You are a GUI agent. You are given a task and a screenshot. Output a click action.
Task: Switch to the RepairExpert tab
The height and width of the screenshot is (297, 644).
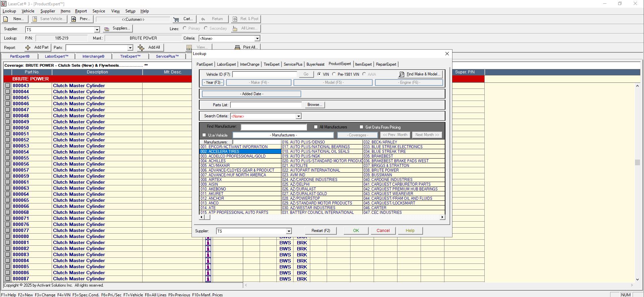[386, 64]
